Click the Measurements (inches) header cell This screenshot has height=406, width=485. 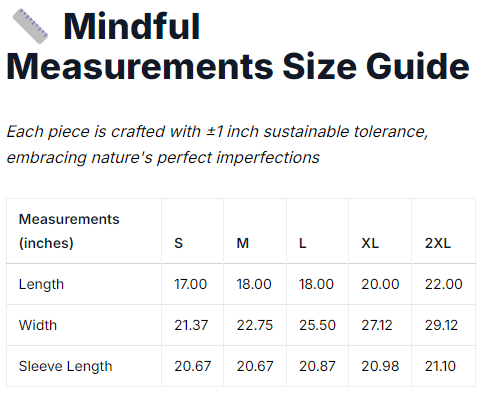click(x=84, y=231)
